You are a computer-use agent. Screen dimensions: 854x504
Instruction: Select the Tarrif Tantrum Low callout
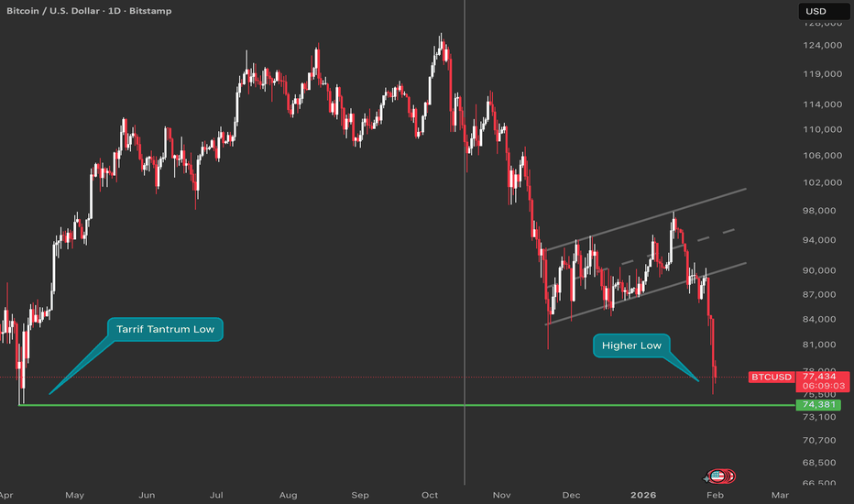pos(165,328)
